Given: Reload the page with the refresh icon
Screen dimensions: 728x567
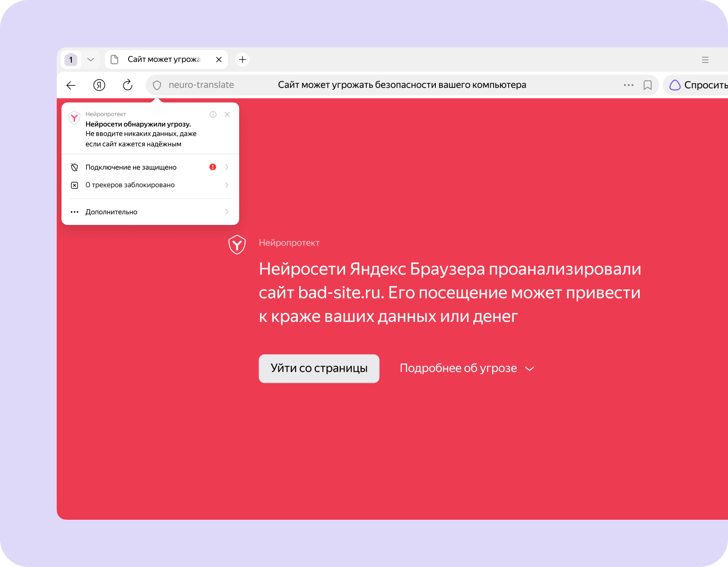Looking at the screenshot, I should click(x=128, y=85).
